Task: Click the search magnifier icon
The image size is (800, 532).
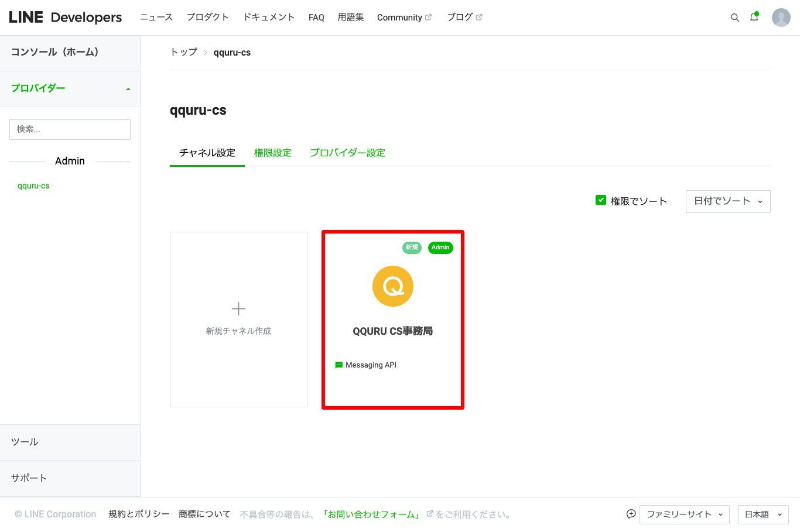Action: pos(734,18)
